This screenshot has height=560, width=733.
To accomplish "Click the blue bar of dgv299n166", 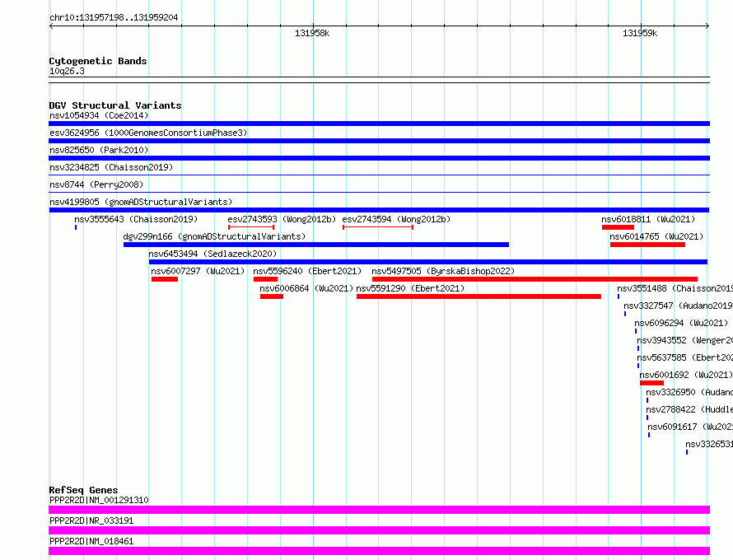I will point(316,245).
